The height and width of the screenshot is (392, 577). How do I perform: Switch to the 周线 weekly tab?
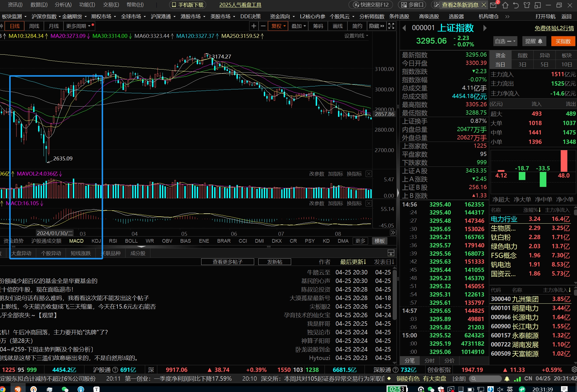coord(34,26)
